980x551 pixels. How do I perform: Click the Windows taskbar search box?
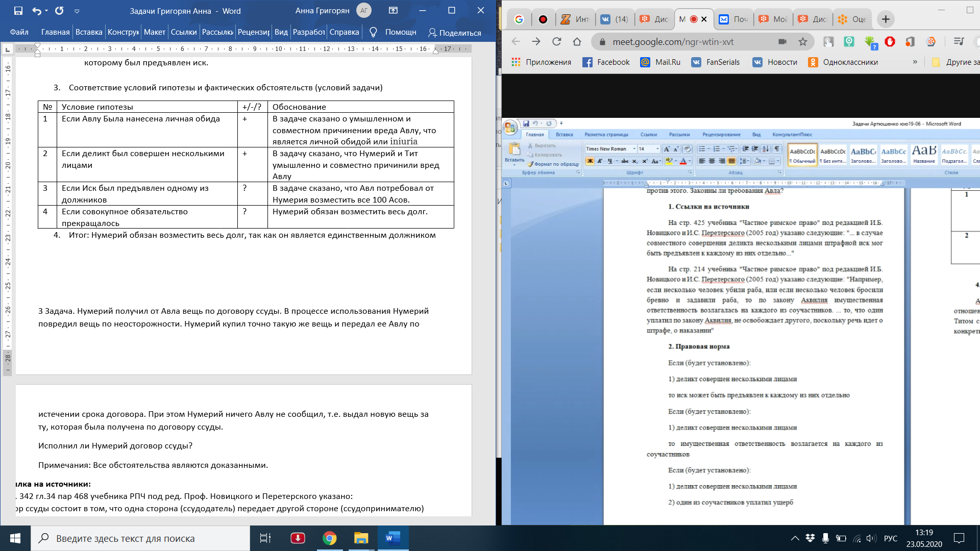pyautogui.click(x=140, y=538)
